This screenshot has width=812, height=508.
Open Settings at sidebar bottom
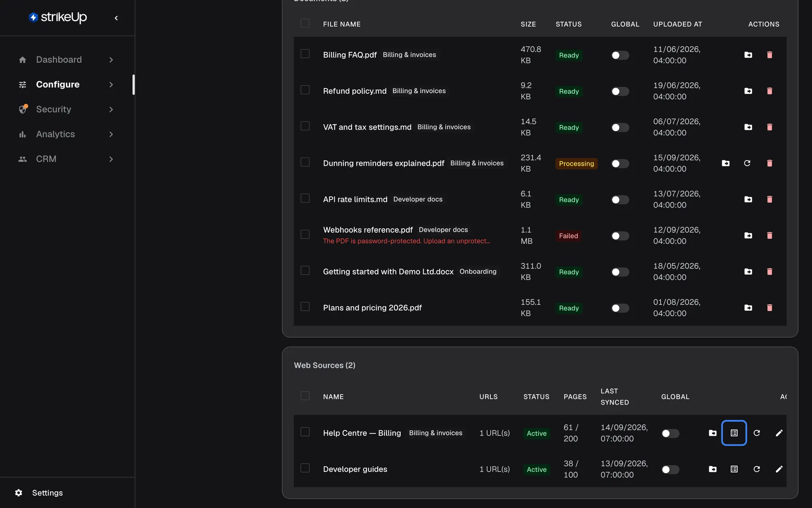(39, 493)
